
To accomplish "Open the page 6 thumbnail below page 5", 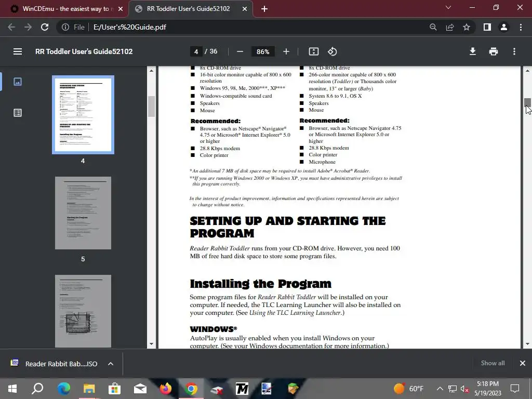I will tap(83, 311).
